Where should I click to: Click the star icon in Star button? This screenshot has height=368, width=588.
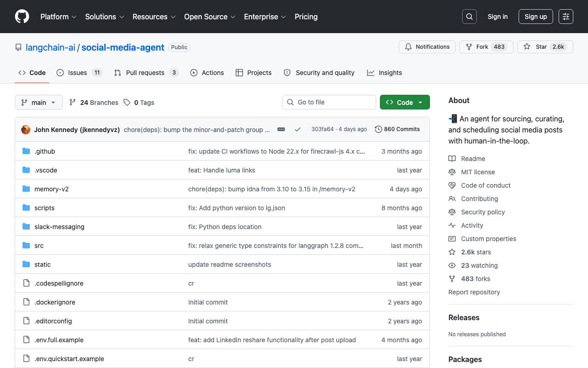[x=527, y=47]
